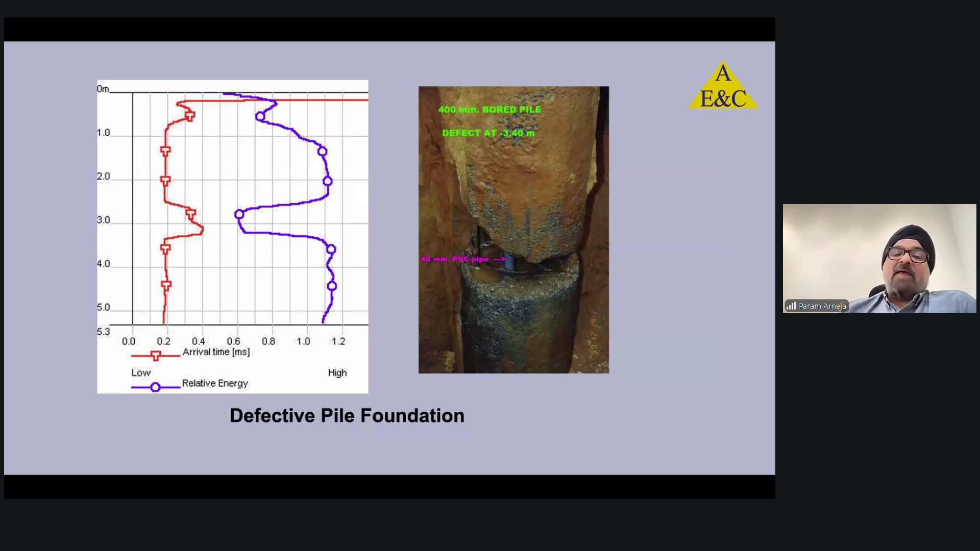The width and height of the screenshot is (980, 551).
Task: Click red Arrival time legend marker
Action: (x=156, y=356)
